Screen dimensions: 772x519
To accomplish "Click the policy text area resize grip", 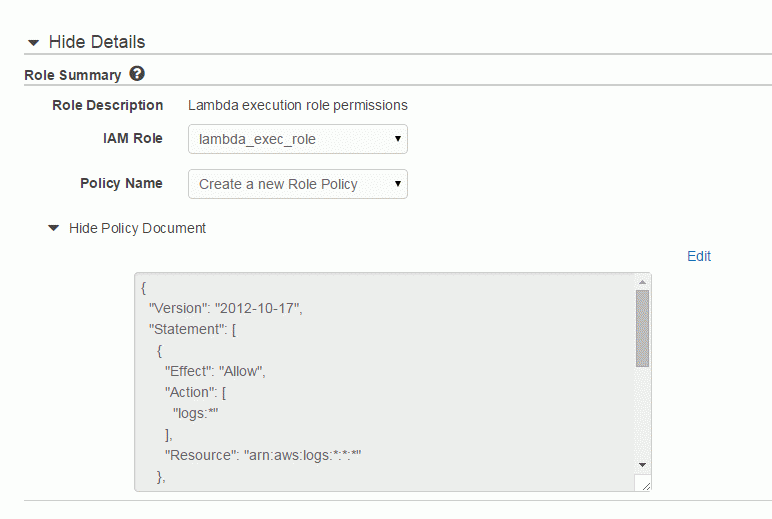I will (x=644, y=484).
